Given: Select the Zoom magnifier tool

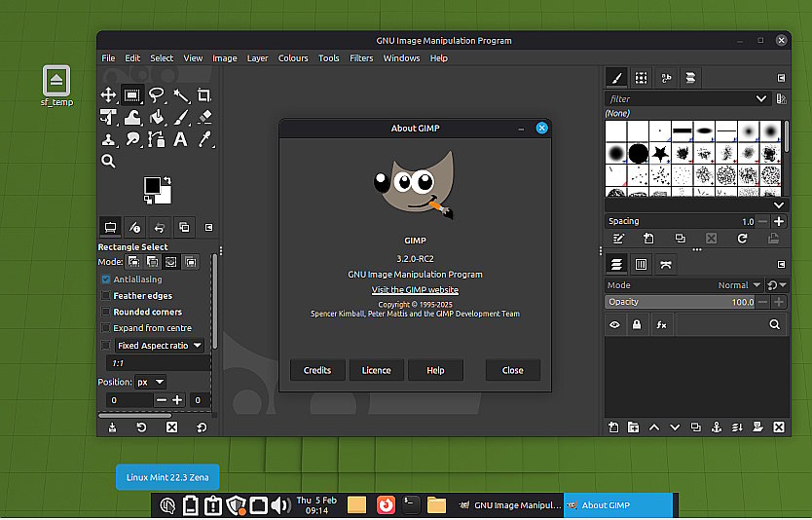Looking at the screenshot, I should pyautogui.click(x=108, y=161).
